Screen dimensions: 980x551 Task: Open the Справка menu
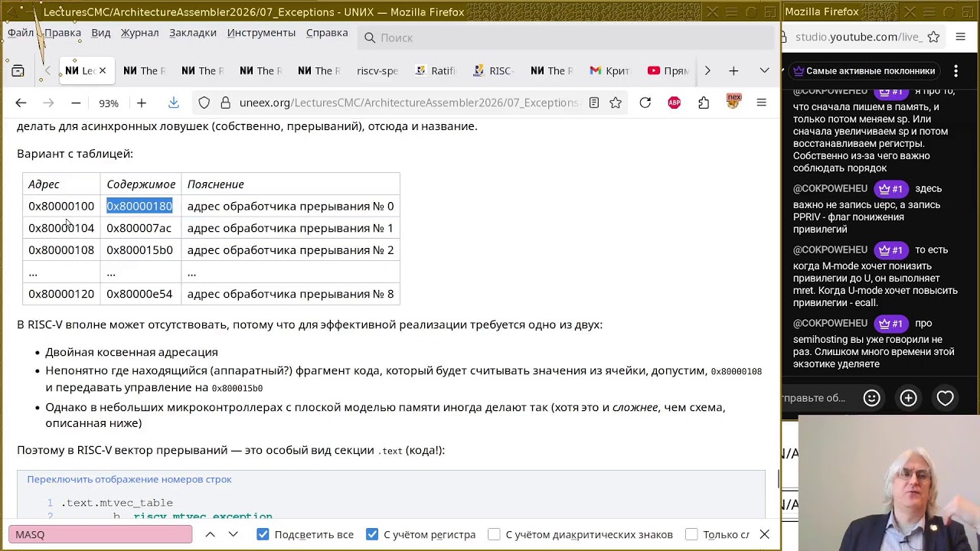pyautogui.click(x=327, y=33)
